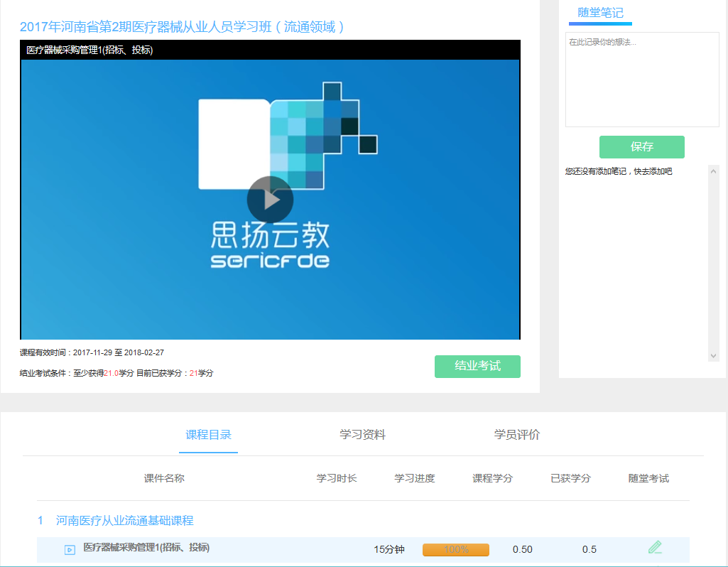
Task: Click inside the notes text area
Action: tap(641, 80)
